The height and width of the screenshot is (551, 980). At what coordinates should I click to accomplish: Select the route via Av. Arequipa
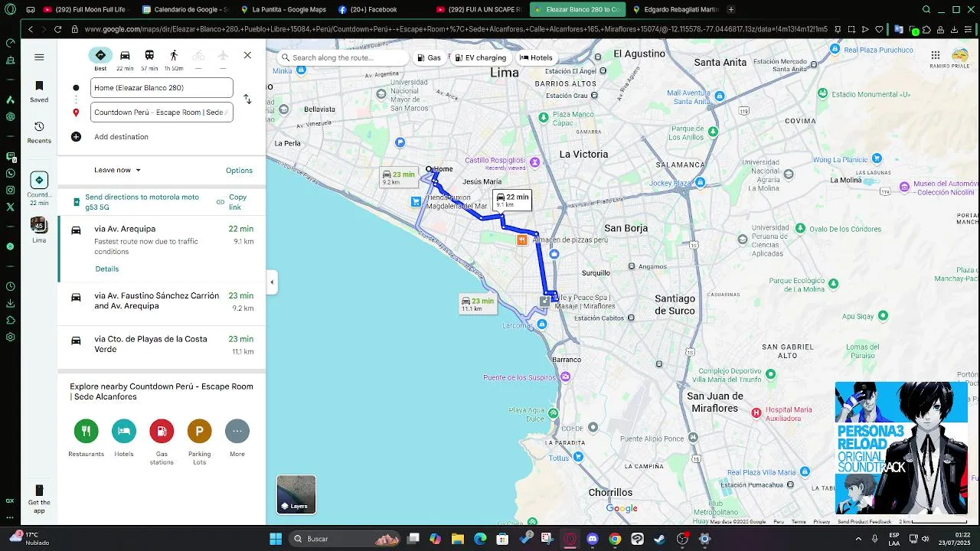point(162,249)
